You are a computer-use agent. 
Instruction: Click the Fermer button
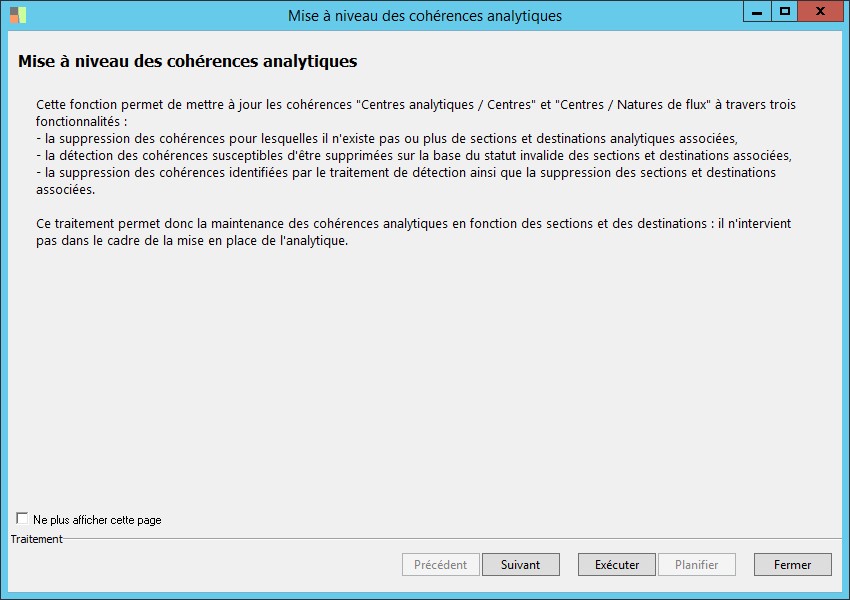pyautogui.click(x=792, y=565)
